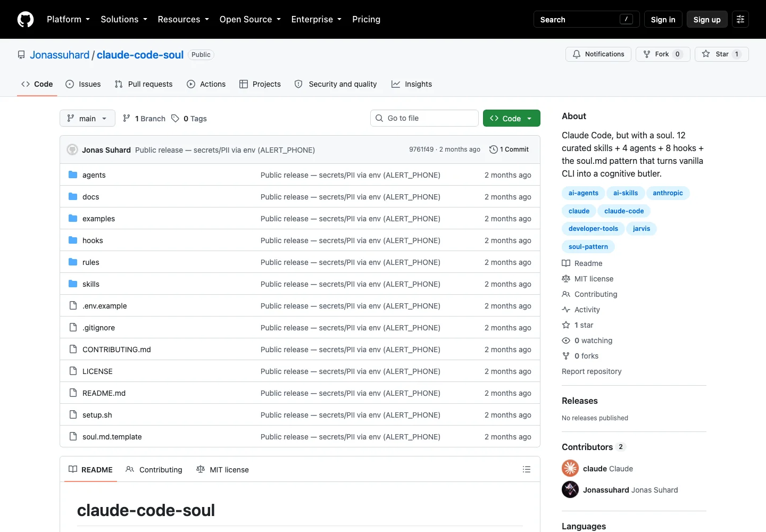Switch to the Pull requests tab

coord(144,84)
